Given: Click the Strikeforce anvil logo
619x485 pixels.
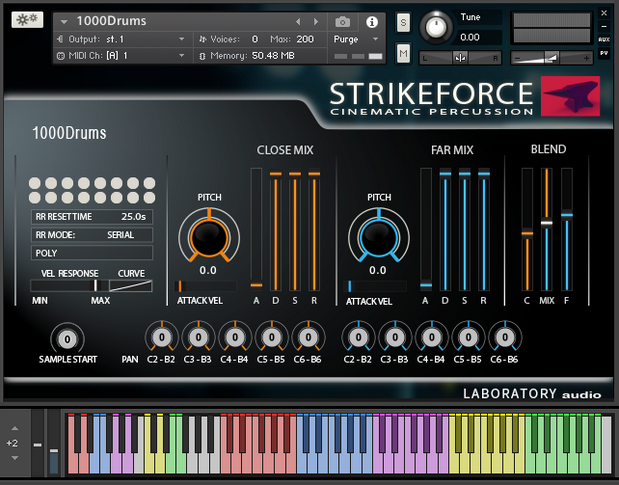Looking at the screenshot, I should pos(570,96).
